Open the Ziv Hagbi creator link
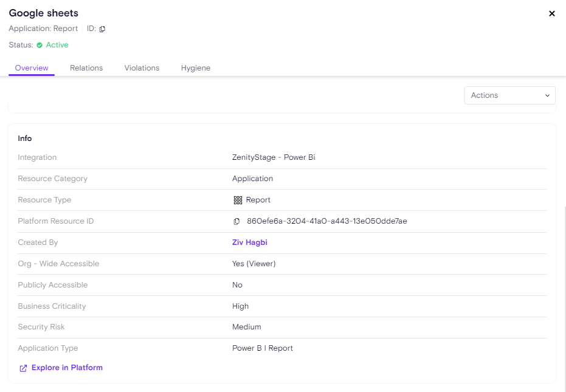This screenshot has width=566, height=392. click(x=249, y=242)
